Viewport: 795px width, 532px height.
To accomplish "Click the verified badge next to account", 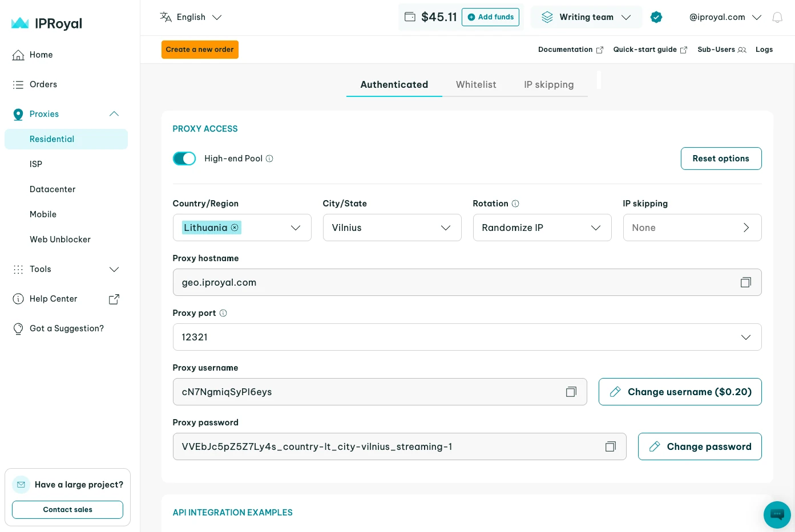I will point(656,17).
